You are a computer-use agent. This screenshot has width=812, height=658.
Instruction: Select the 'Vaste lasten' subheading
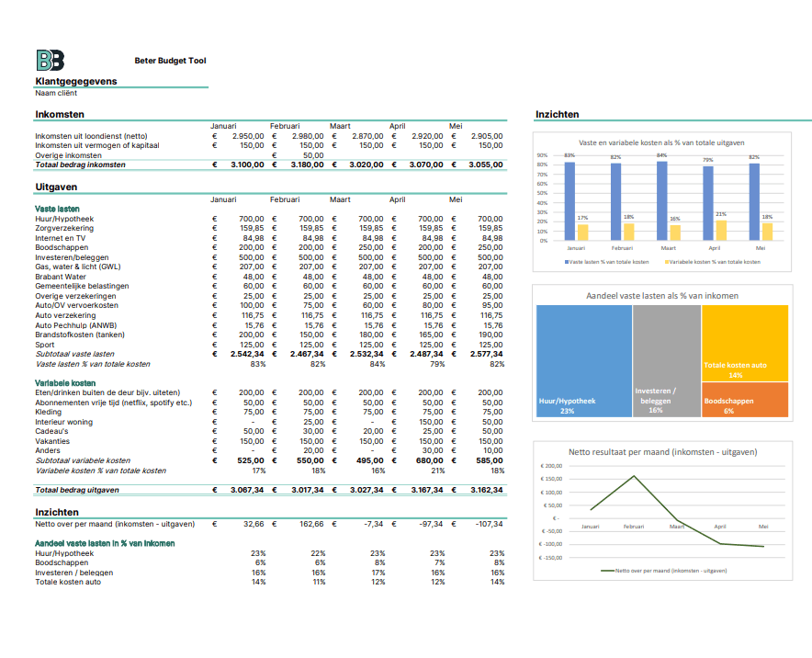pos(57,210)
